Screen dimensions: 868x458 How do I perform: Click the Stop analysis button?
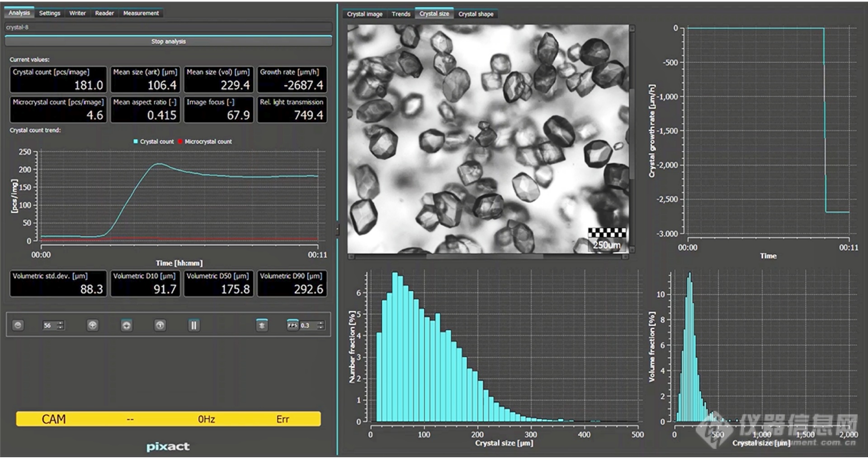(x=168, y=41)
